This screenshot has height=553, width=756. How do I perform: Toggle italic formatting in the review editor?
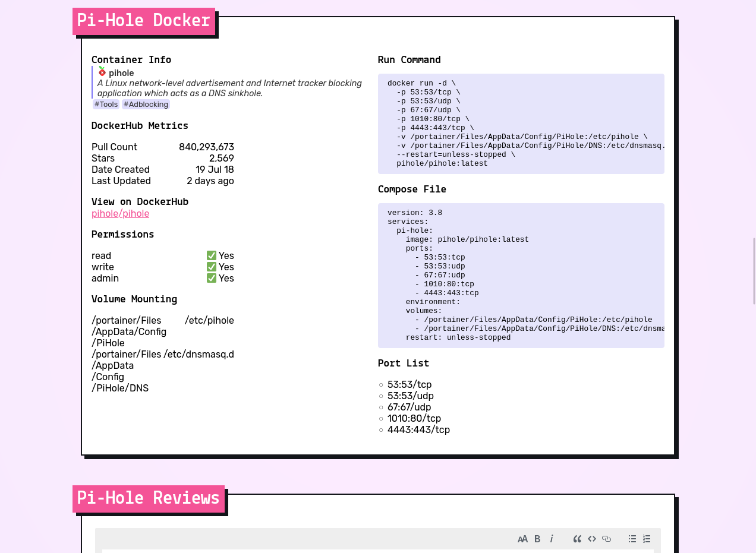click(551, 539)
